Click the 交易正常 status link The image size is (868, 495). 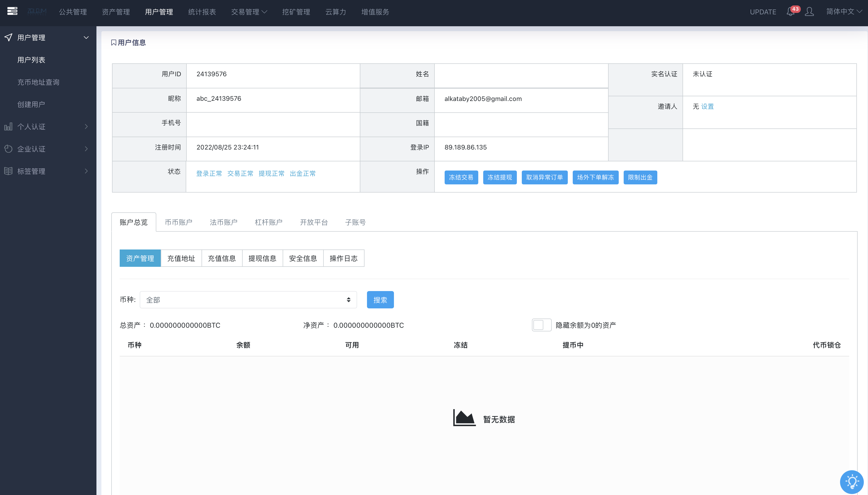[240, 173]
